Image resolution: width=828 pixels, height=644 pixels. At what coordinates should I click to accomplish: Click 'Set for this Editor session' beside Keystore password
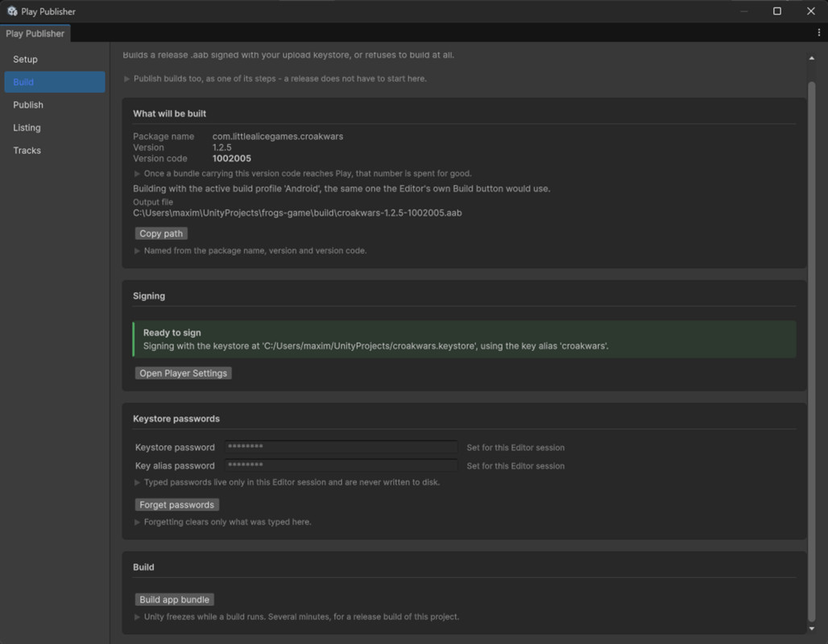(515, 448)
